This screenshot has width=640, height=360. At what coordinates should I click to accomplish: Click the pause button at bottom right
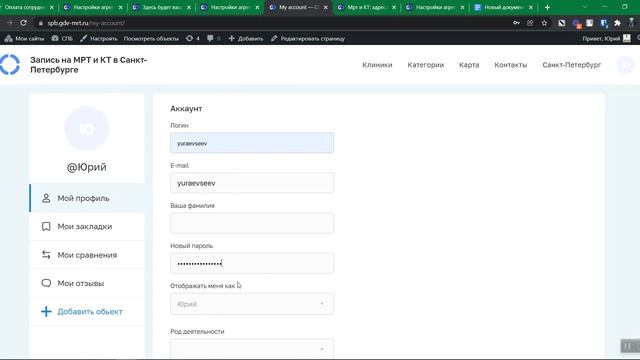[627, 346]
